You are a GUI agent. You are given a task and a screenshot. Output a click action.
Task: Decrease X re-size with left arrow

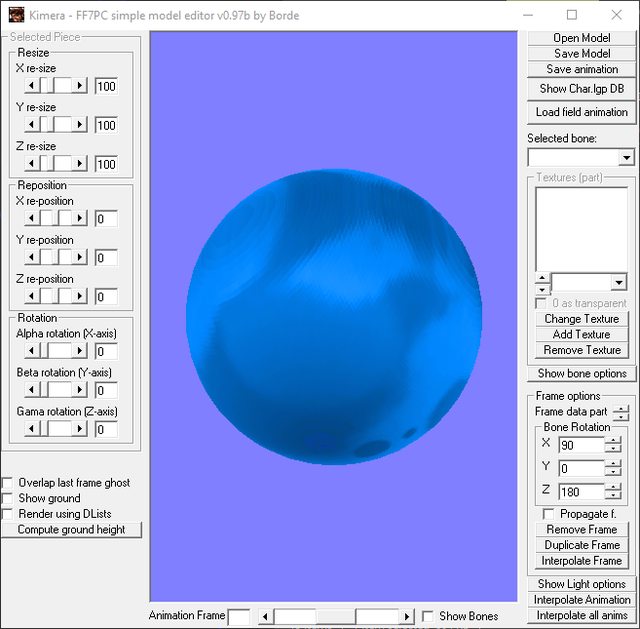(x=32, y=86)
